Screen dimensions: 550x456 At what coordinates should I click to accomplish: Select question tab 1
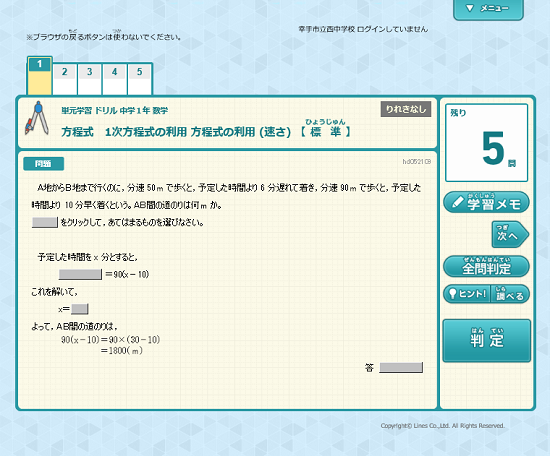(40, 76)
